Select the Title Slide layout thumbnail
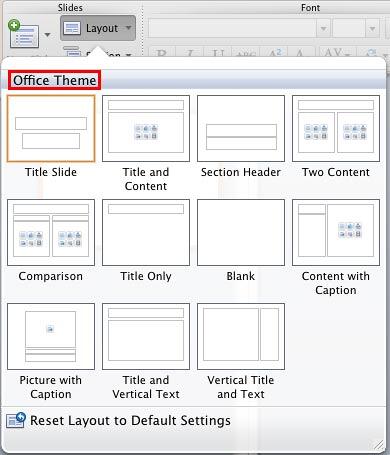Screen dimensions: 390x455 [51, 128]
